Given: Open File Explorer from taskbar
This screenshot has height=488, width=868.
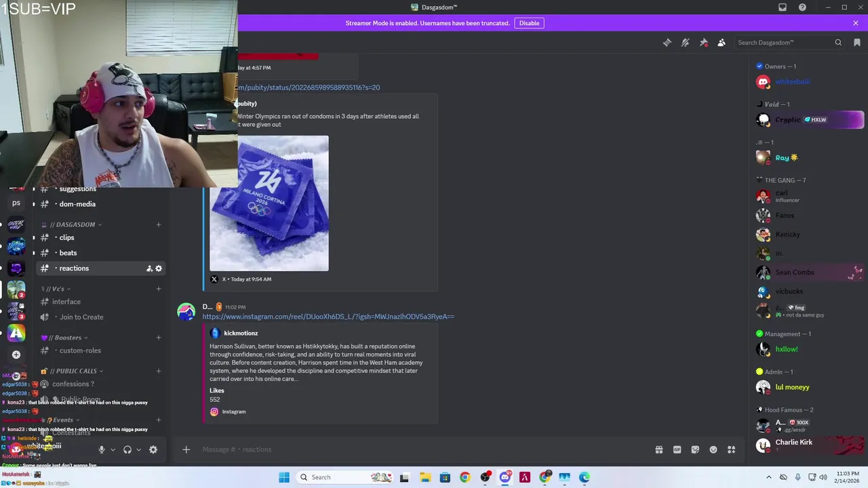Looking at the screenshot, I should coord(425,477).
